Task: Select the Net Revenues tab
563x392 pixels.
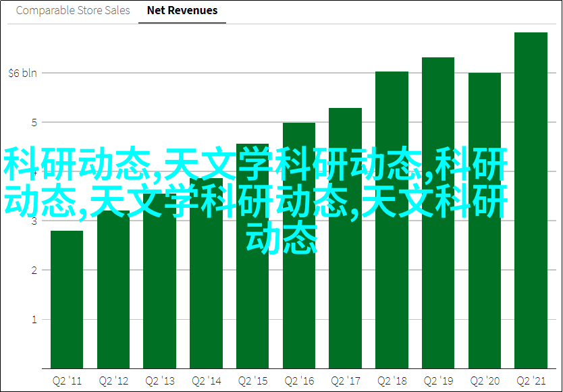Action: (x=182, y=11)
